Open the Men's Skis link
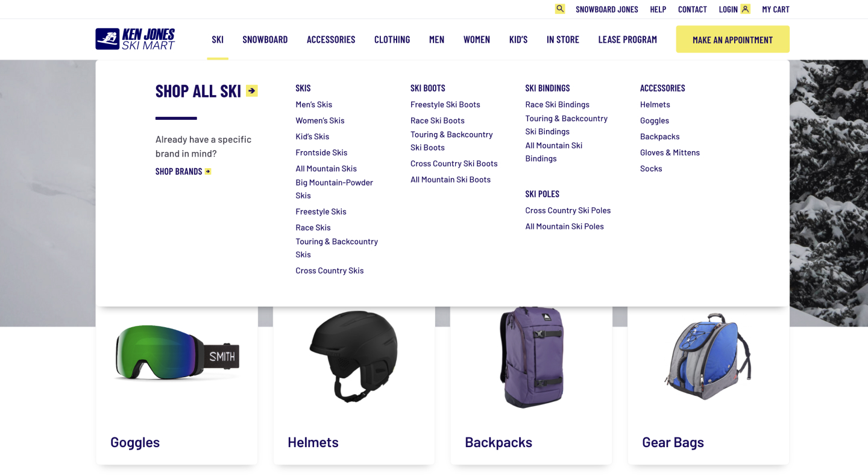Viewport: 868px width, 476px height. pos(313,105)
